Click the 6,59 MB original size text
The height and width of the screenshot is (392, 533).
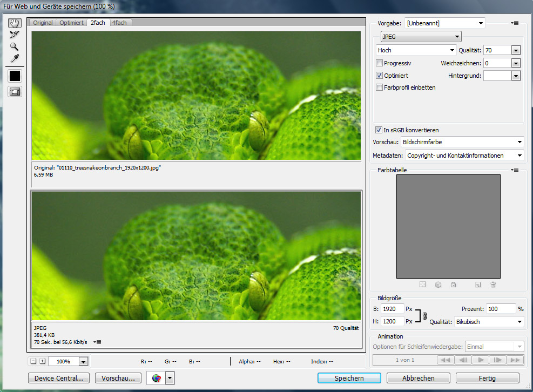coord(44,175)
